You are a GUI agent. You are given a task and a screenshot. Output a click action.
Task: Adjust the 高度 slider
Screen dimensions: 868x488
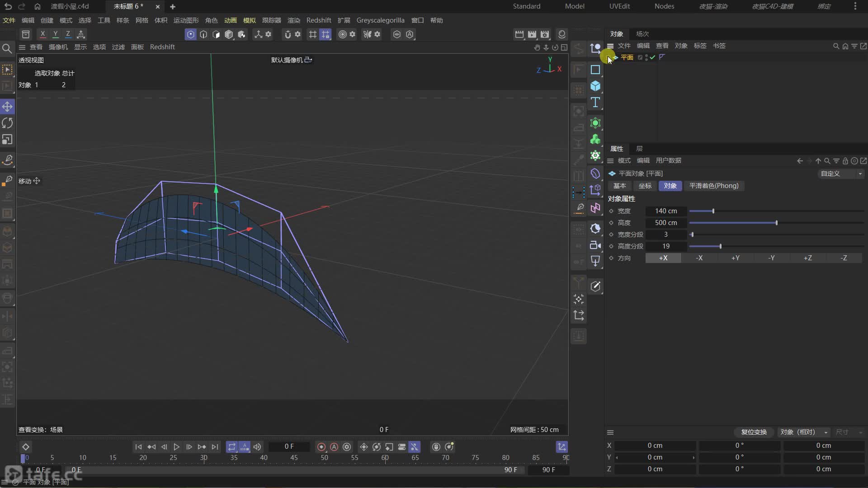click(776, 223)
